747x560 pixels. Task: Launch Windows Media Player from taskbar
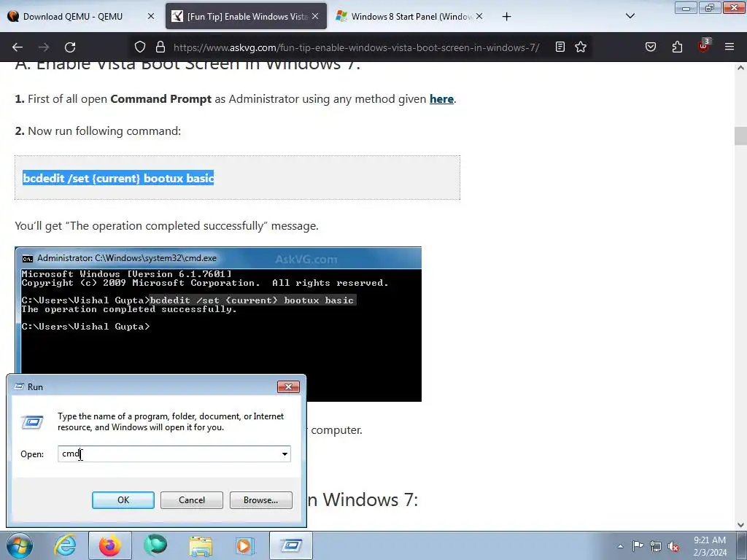pos(246,545)
